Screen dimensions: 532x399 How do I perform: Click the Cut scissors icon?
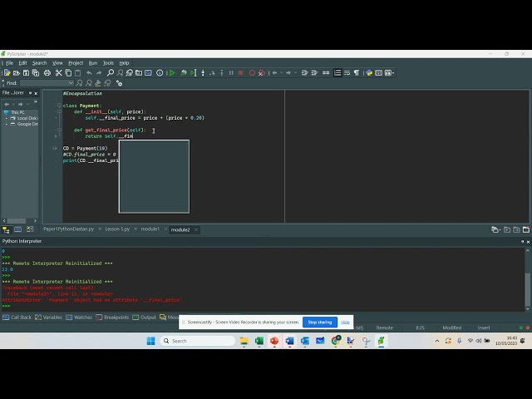pos(59,73)
